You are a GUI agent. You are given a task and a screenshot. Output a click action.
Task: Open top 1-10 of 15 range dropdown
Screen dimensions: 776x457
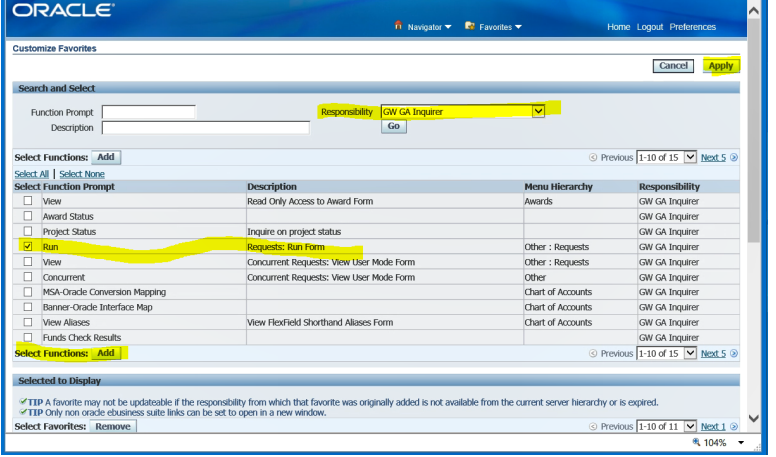[x=666, y=157]
